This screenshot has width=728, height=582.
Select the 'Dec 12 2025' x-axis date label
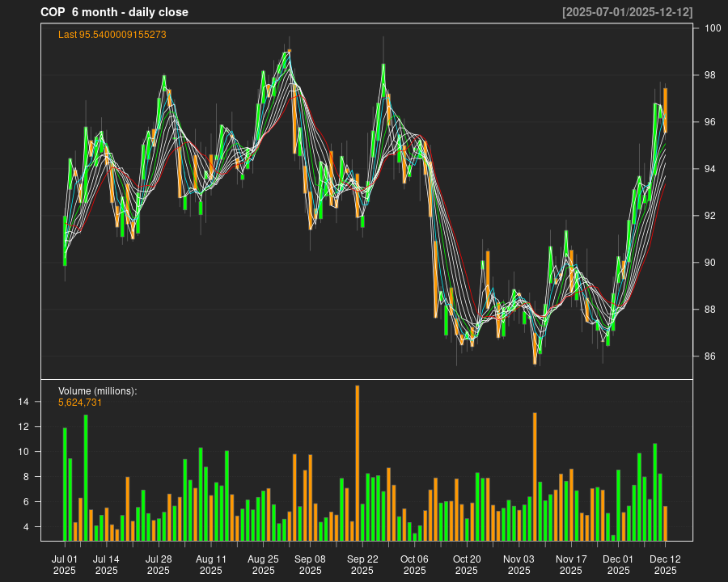[x=665, y=563]
